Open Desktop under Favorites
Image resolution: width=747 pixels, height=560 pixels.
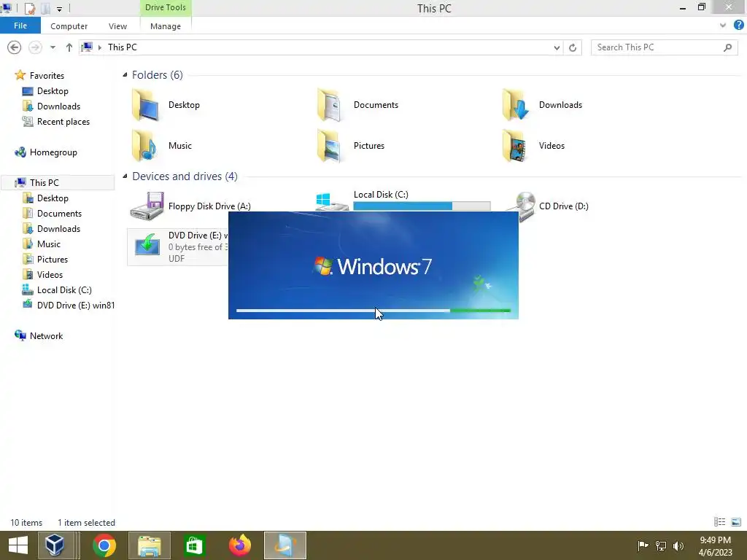point(53,91)
